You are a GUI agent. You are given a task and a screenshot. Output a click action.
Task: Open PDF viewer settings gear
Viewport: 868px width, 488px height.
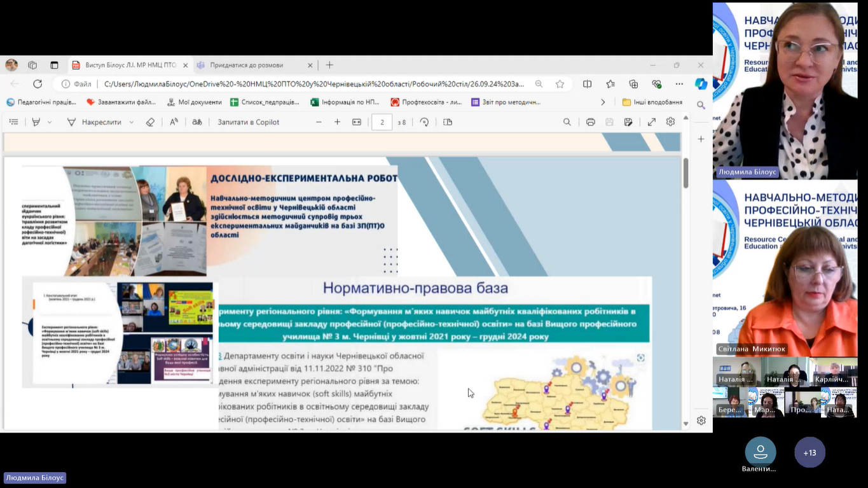(670, 122)
